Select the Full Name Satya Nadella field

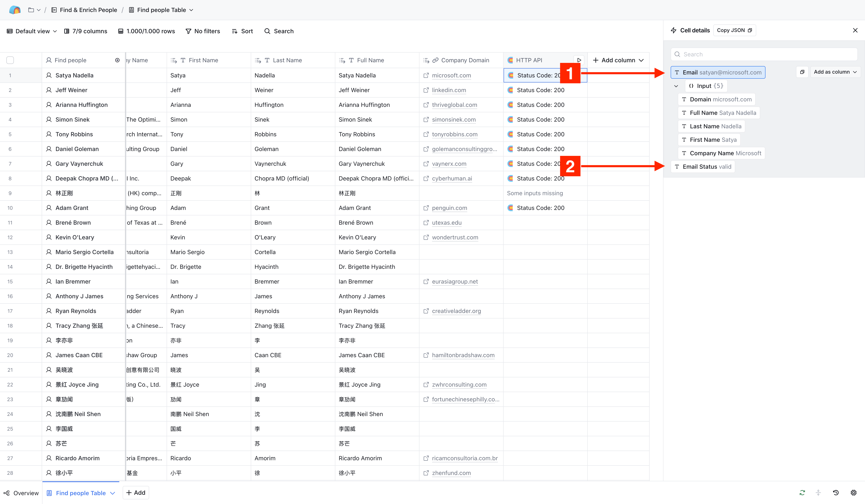pyautogui.click(x=719, y=113)
